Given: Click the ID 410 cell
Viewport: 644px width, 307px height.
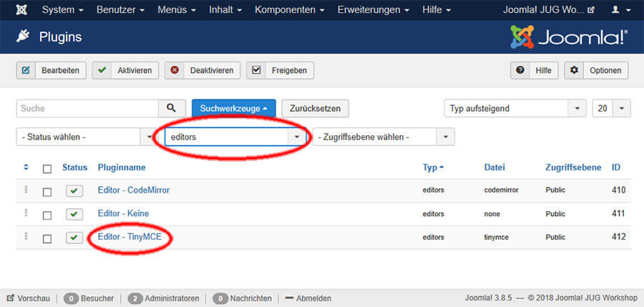Looking at the screenshot, I should [x=618, y=190].
